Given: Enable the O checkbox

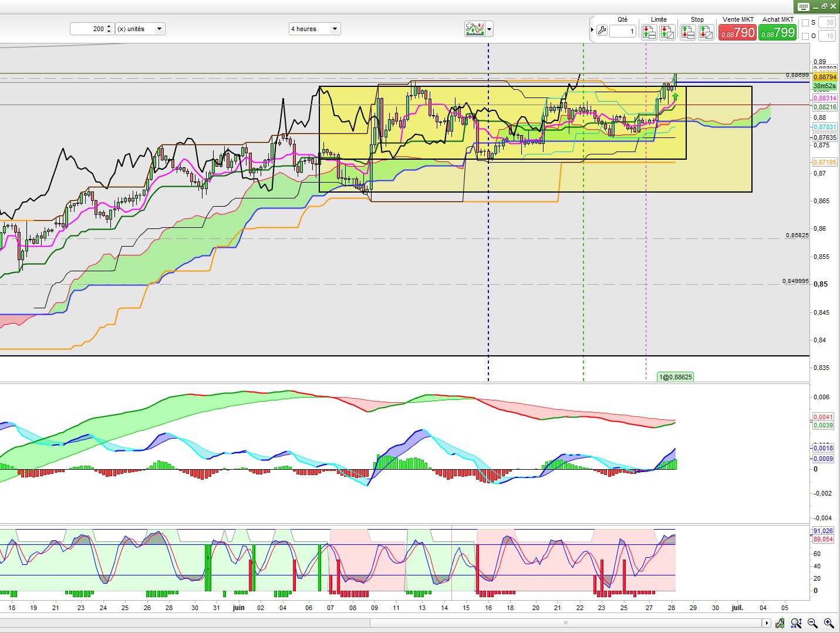Looking at the screenshot, I should (x=805, y=36).
